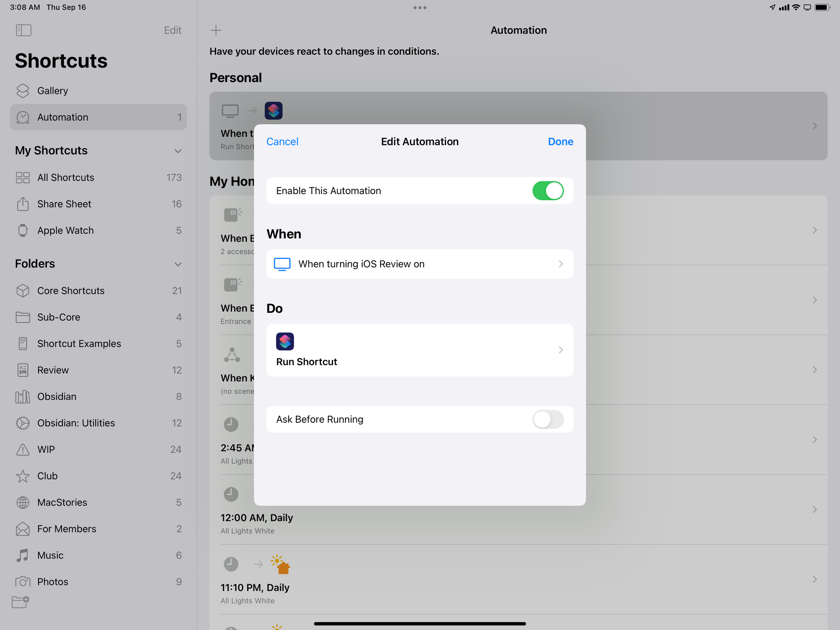Collapse the My Shortcuts section
Screen dimensions: 840x630
178,151
